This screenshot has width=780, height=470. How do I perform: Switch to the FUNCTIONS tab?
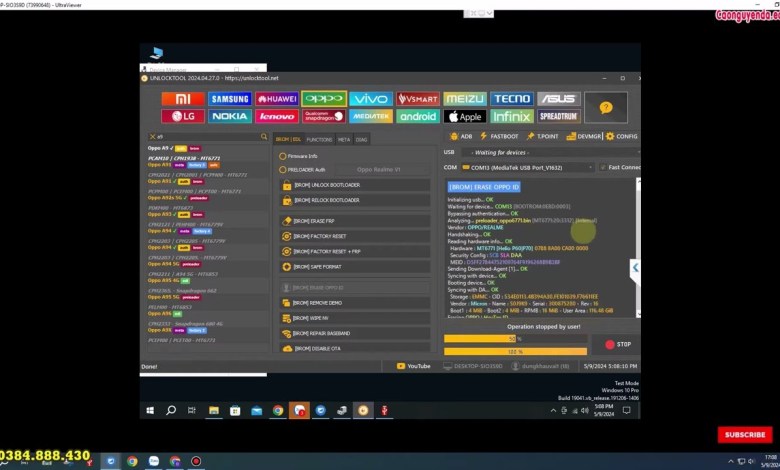pos(319,139)
